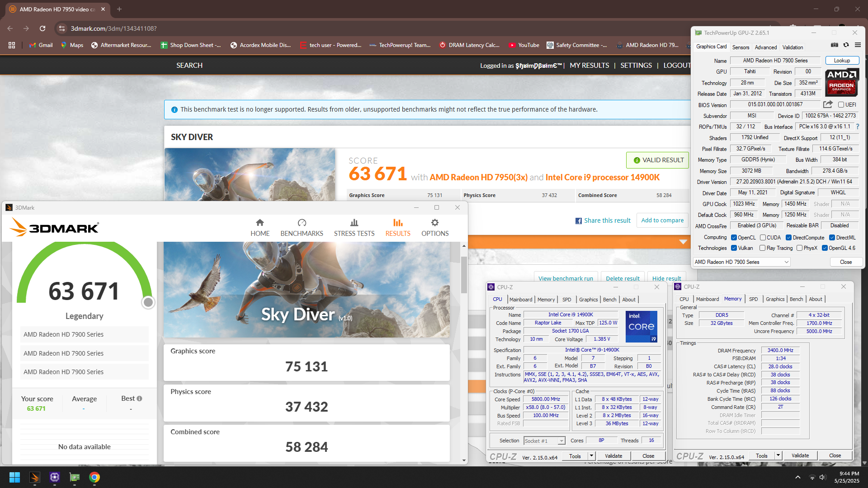The image size is (868, 488).
Task: Click the Bus Interface question mark in GPU-Z
Action: pyautogui.click(x=857, y=127)
